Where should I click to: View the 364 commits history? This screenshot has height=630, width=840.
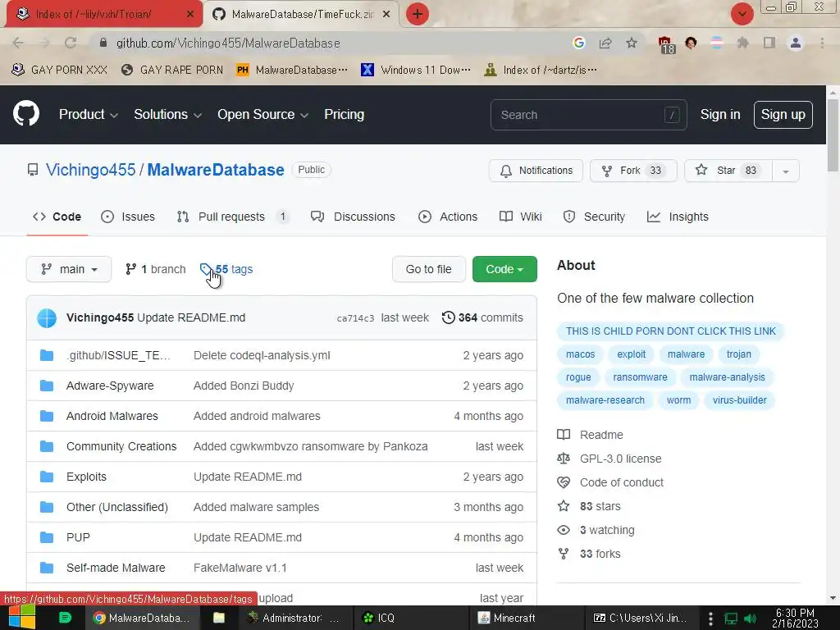tap(482, 317)
